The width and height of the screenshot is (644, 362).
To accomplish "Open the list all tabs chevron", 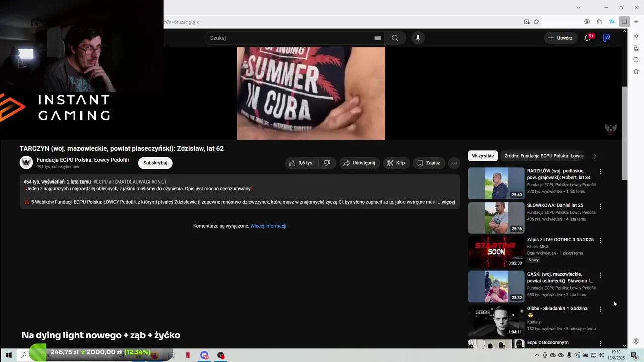I will (578, 7).
